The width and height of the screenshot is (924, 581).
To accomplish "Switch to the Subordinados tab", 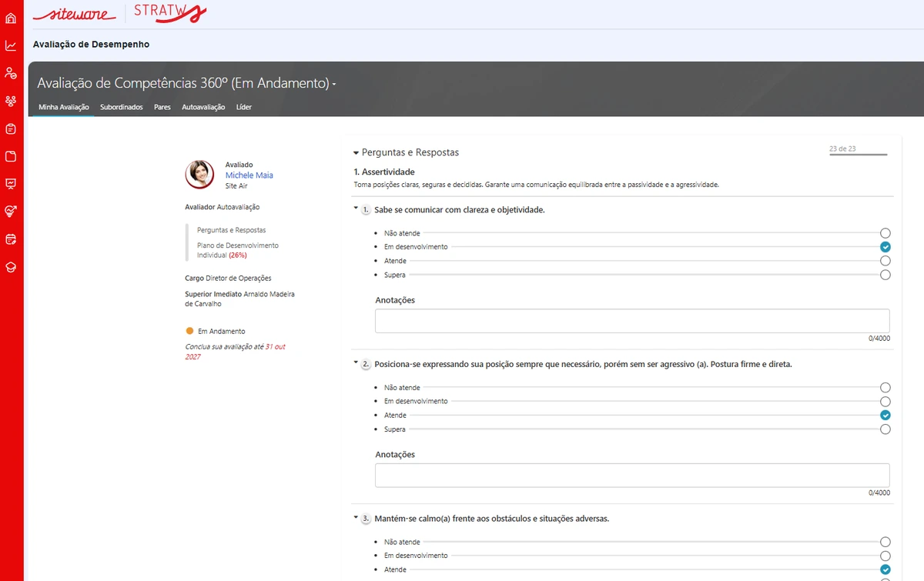I will [122, 107].
